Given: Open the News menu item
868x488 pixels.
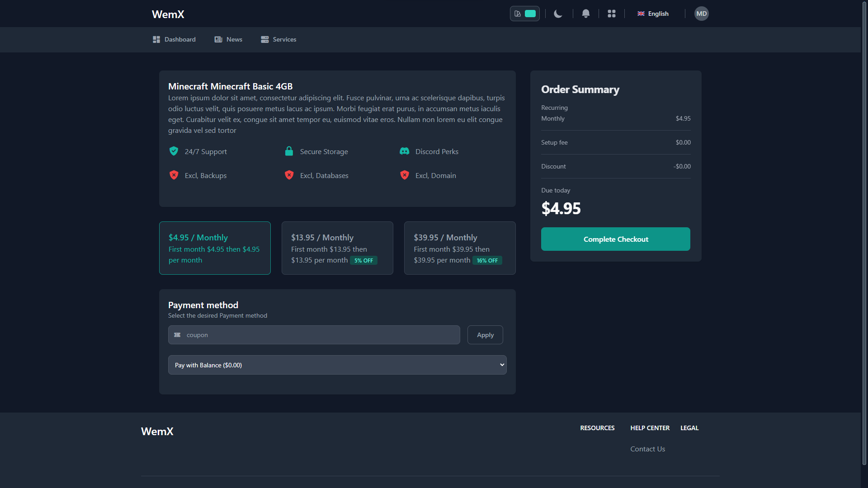Looking at the screenshot, I should [x=228, y=39].
